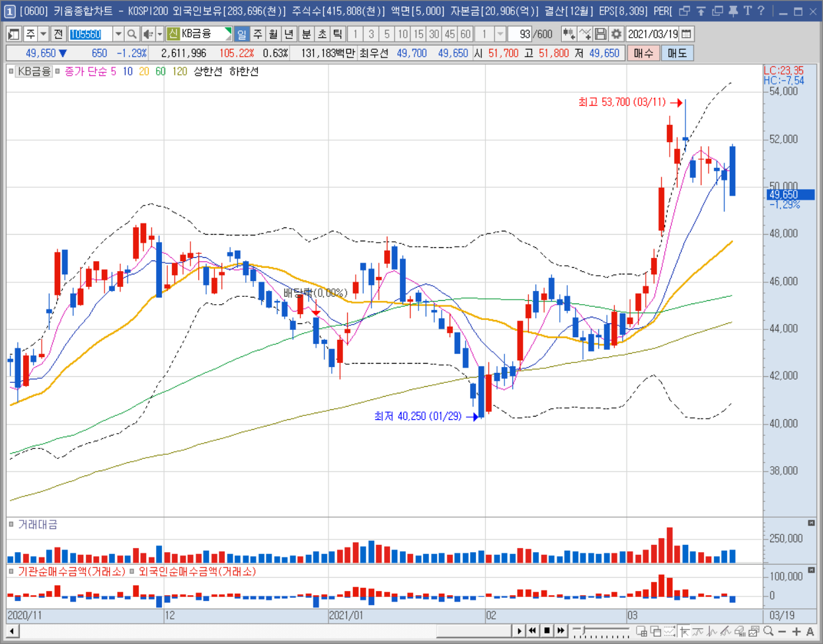Open the calendar date picker icon
The image size is (823, 644).
(x=687, y=34)
